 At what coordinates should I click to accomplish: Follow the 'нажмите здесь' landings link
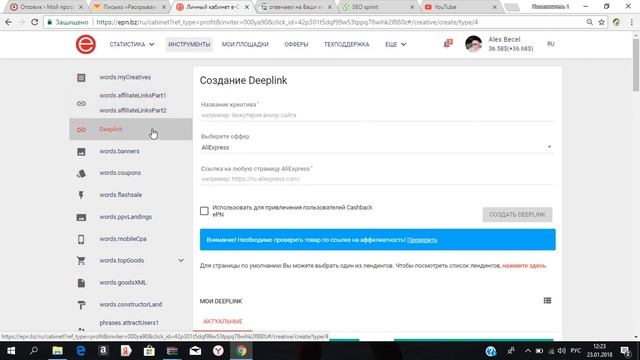pyautogui.click(x=524, y=266)
